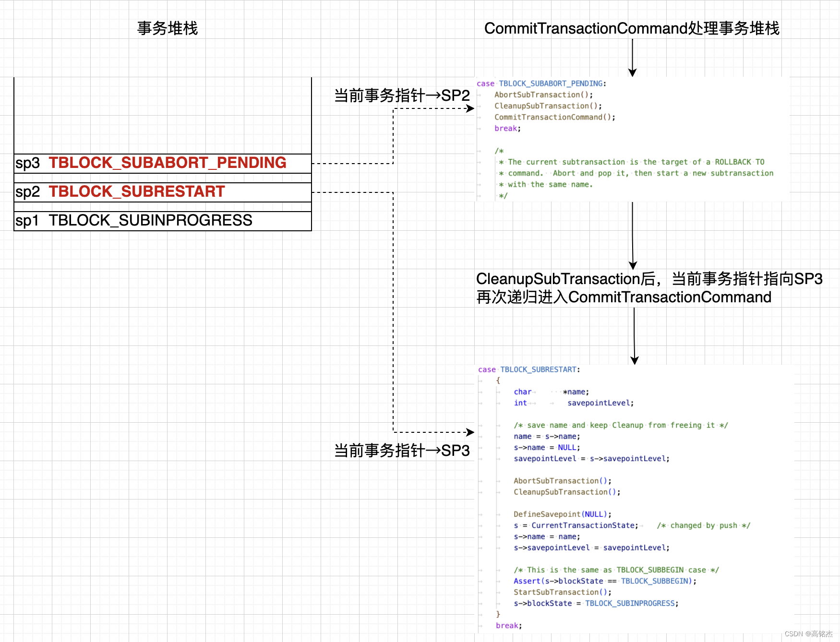Click CommitTransactionCommand(); code line
The image size is (840, 642).
click(555, 117)
